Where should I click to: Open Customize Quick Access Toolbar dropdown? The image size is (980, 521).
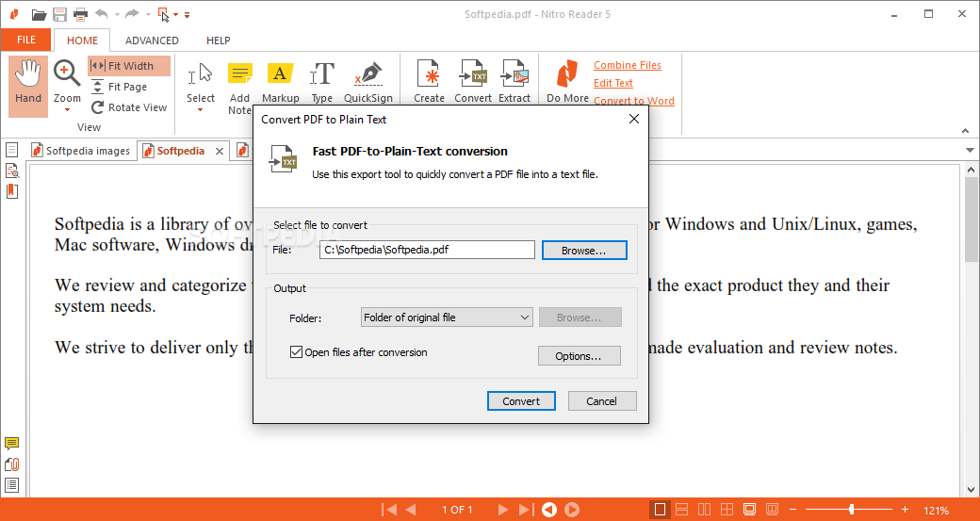click(x=187, y=14)
